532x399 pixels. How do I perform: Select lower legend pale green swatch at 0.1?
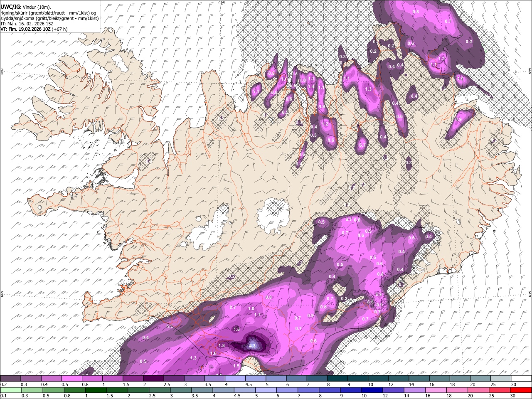(10, 390)
